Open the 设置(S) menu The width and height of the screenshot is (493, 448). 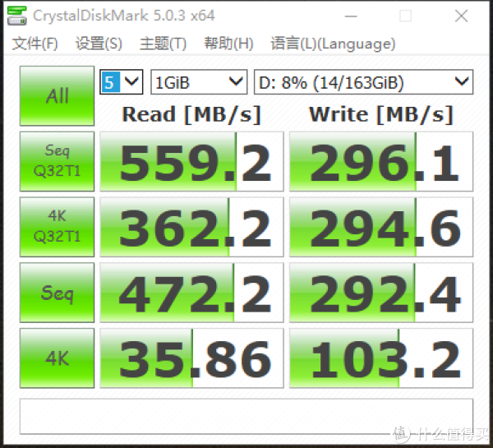point(99,44)
